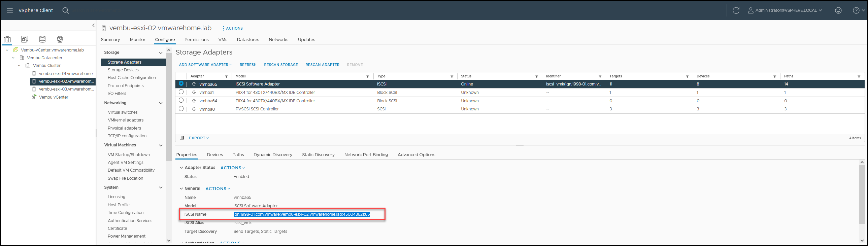The width and height of the screenshot is (868, 246).
Task: Switch to the Summary tab
Action: pos(110,39)
